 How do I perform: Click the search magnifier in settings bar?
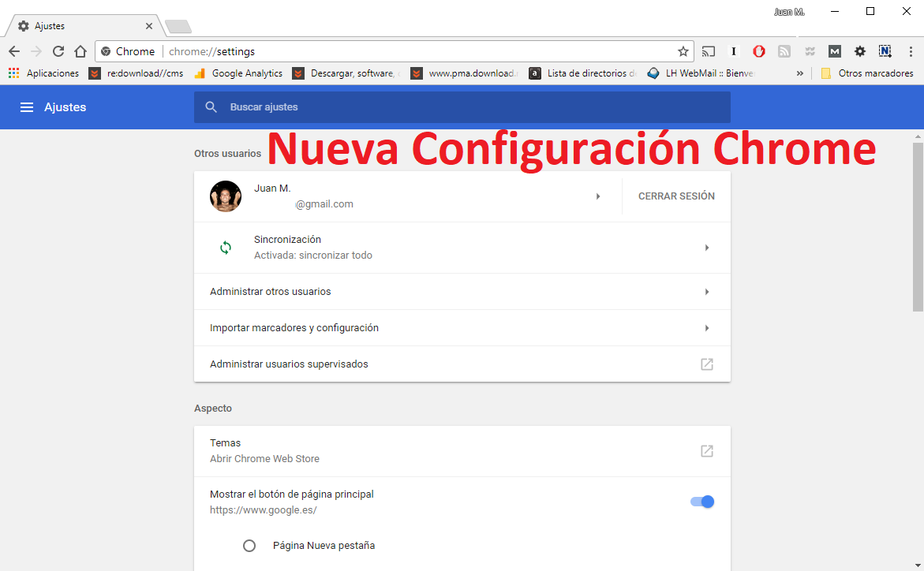211,107
